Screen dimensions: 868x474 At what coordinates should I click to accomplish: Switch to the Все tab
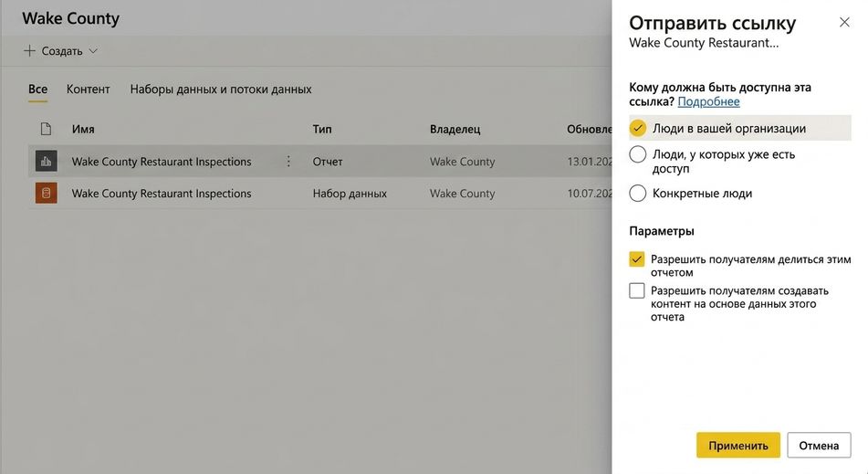tap(37, 90)
